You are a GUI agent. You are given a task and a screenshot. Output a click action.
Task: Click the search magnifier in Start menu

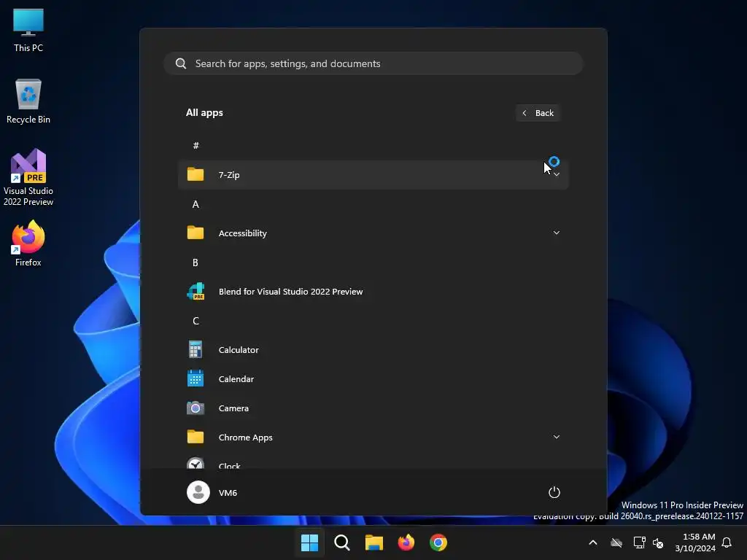[181, 63]
